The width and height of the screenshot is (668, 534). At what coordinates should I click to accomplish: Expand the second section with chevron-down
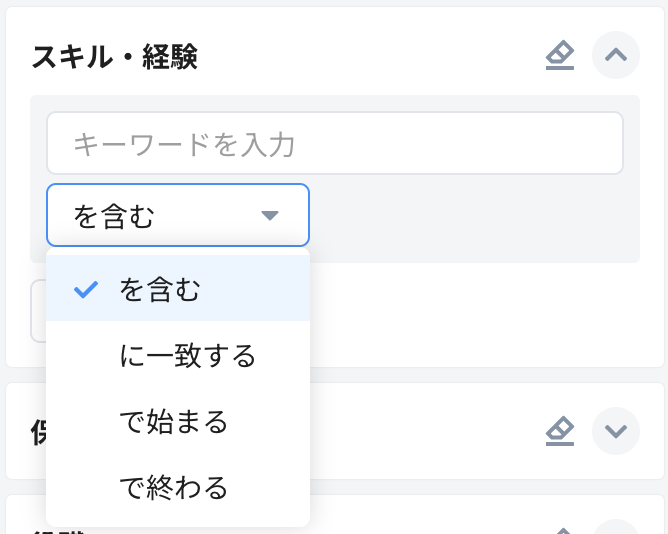(616, 431)
